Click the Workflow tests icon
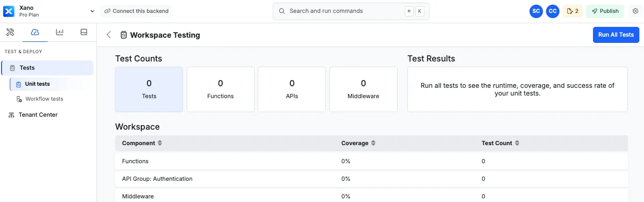 [19, 99]
